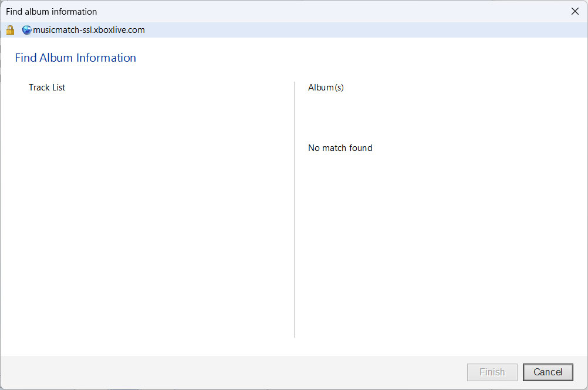Click the gray footer strip near Finish
Screen dimensions: 588x390
pyautogui.click(x=411, y=372)
